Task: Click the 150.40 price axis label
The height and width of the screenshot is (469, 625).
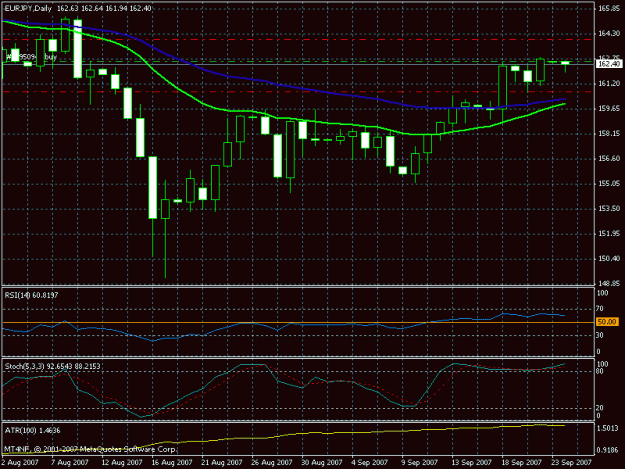Action: click(609, 258)
